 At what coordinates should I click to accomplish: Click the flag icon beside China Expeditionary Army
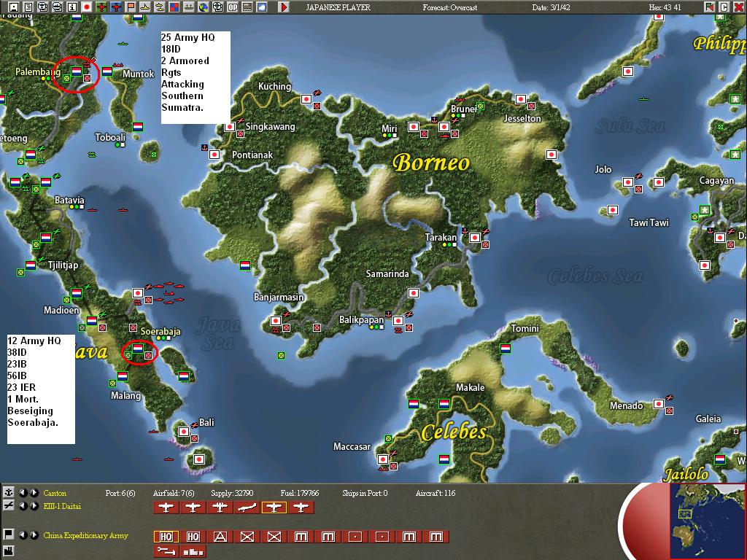tap(8, 534)
